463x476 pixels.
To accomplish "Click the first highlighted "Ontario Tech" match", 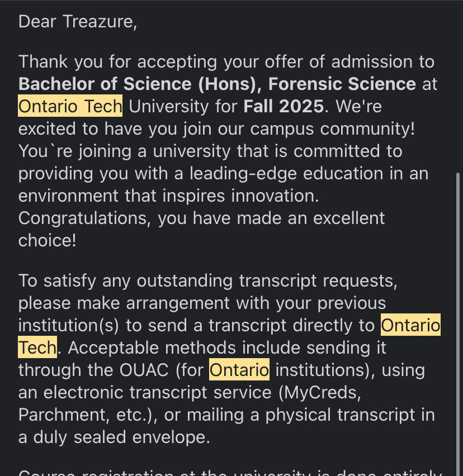I will [x=70, y=106].
